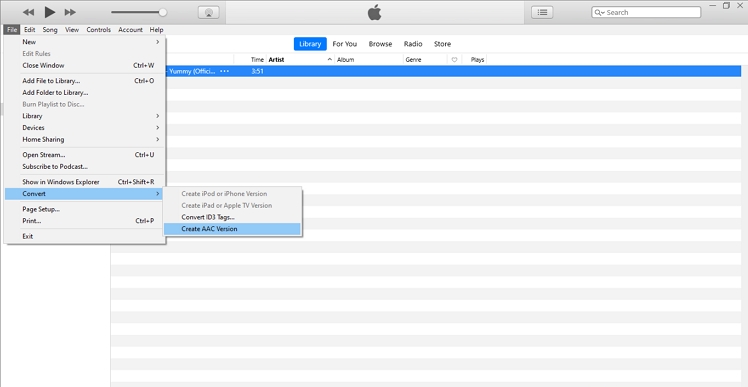Expand the Home Sharing submenu
Screen dimensions: 748x387
[91, 139]
